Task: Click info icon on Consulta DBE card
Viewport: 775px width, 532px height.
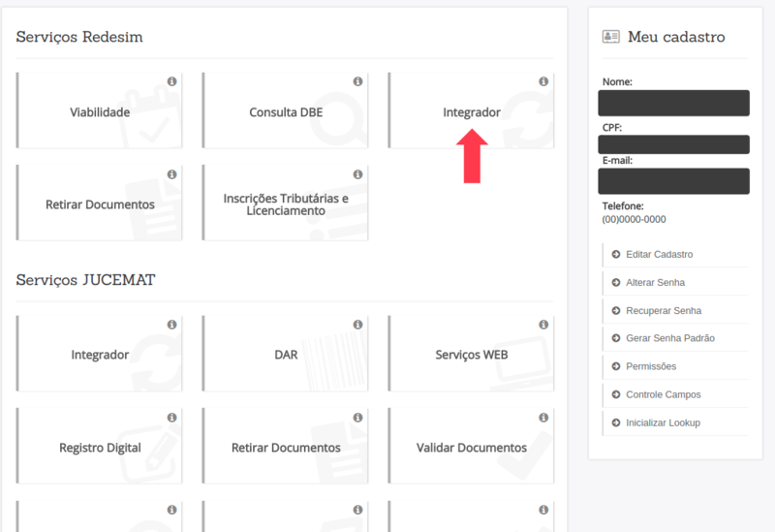Action: pos(357,81)
